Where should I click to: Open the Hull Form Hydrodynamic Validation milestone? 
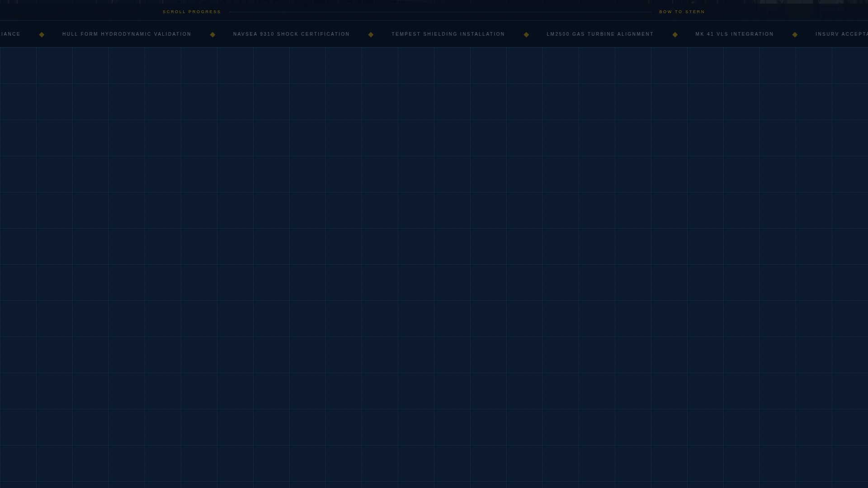point(127,34)
